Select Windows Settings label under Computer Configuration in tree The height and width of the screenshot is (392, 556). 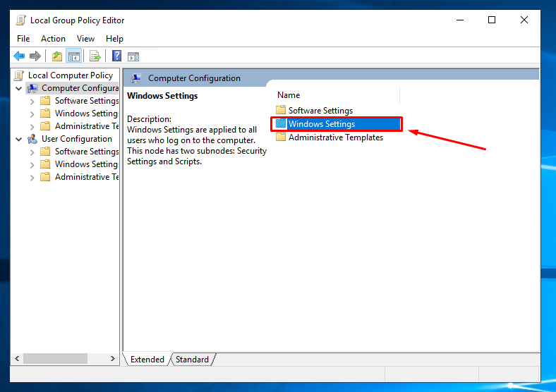(x=87, y=114)
